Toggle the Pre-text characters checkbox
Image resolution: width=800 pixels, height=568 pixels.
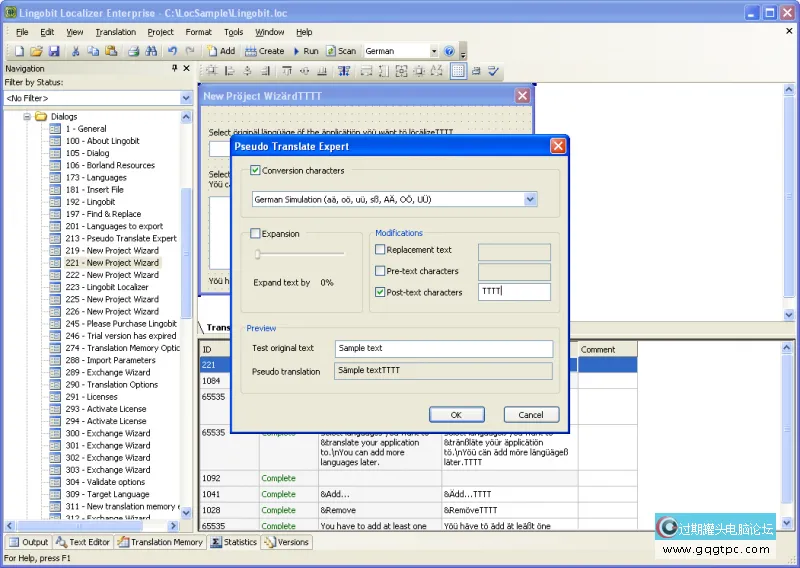[x=380, y=271]
